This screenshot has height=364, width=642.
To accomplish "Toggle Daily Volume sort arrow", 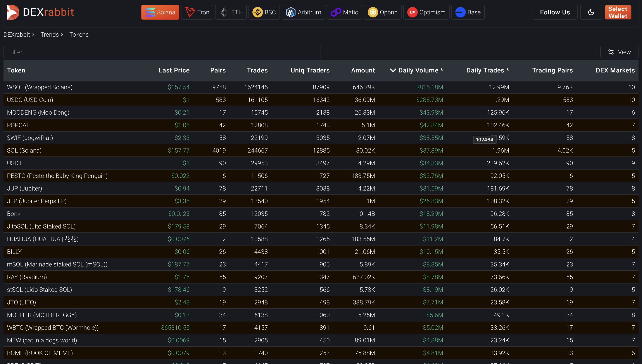I will pos(393,70).
